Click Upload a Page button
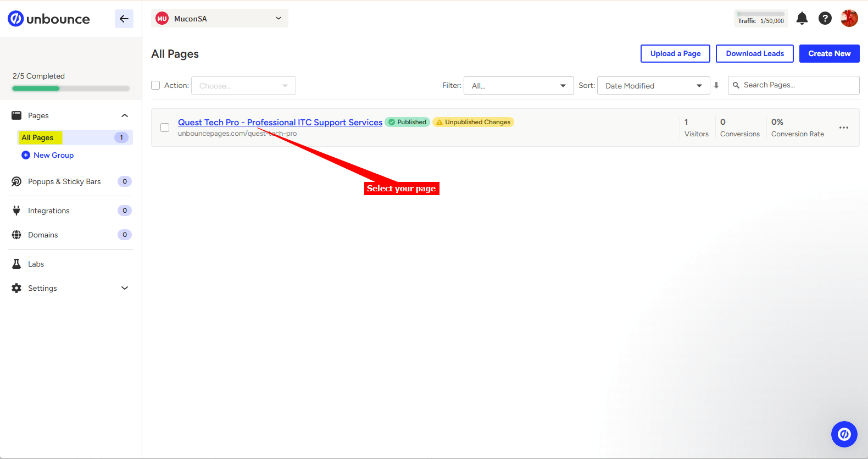868x459 pixels. [675, 53]
